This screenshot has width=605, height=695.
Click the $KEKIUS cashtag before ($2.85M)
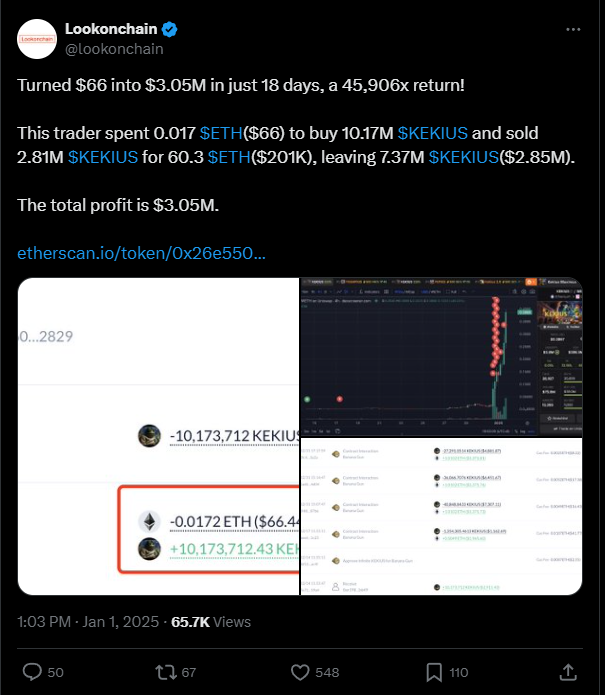pyautogui.click(x=464, y=157)
